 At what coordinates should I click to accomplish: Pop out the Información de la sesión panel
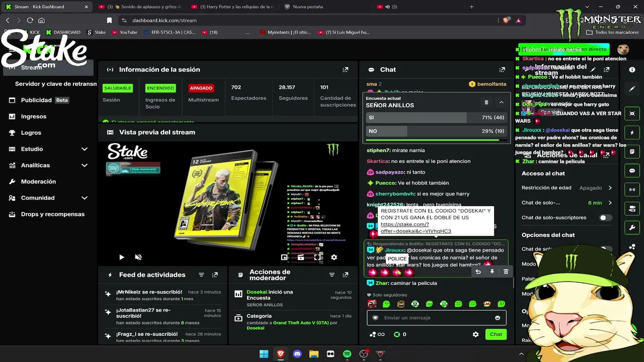[345, 70]
